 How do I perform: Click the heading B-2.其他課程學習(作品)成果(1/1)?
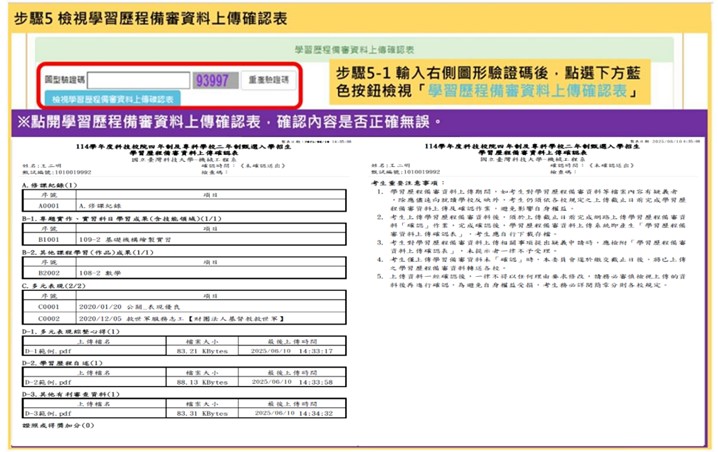click(87, 252)
